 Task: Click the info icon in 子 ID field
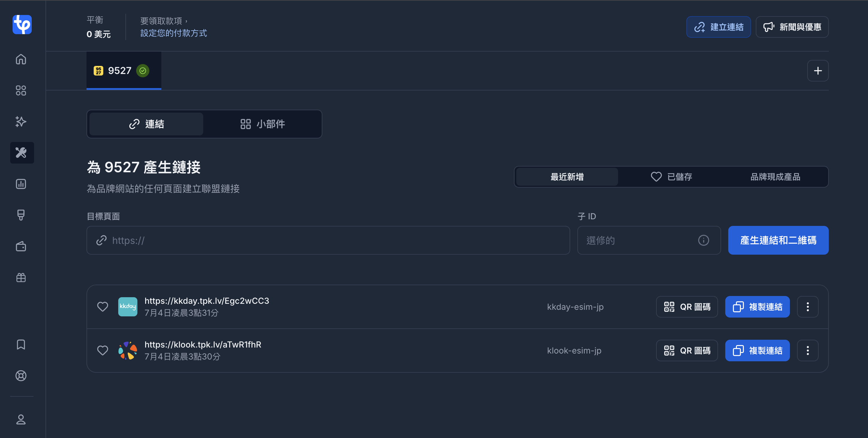point(704,240)
